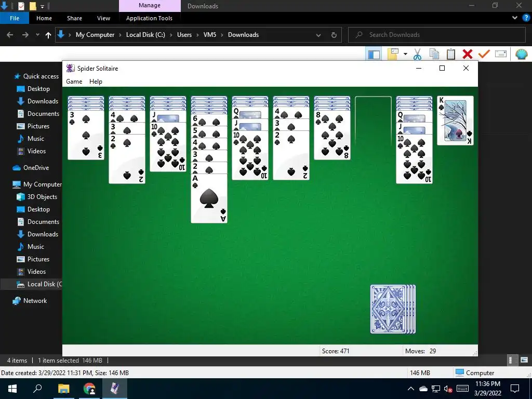The image size is (532, 399).
Task: Expand the chevron after Users breadcrumb
Action: (x=197, y=35)
